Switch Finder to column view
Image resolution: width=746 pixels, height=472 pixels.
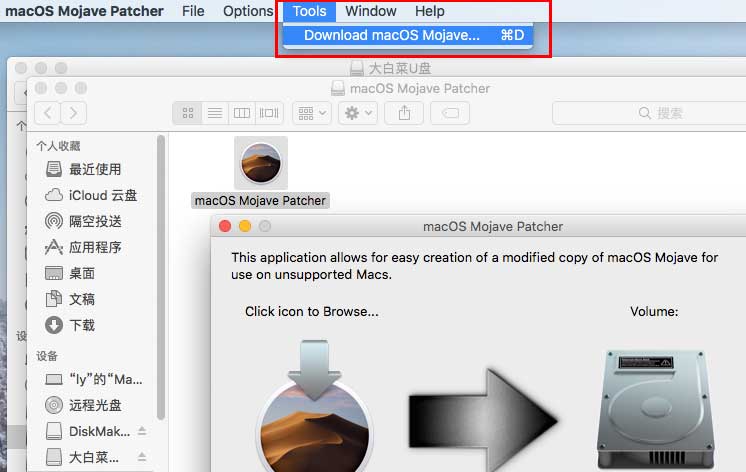pyautogui.click(x=242, y=113)
